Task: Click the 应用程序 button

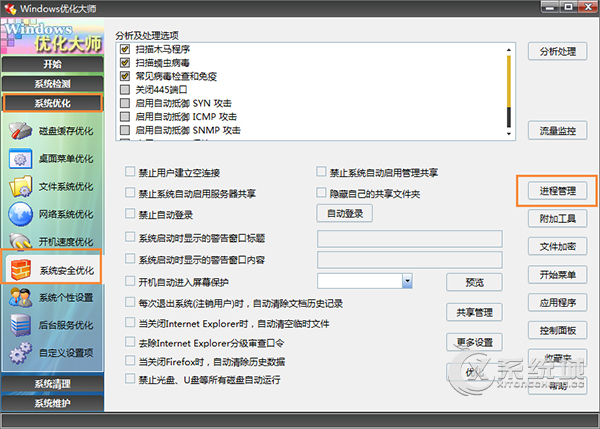Action: point(558,302)
